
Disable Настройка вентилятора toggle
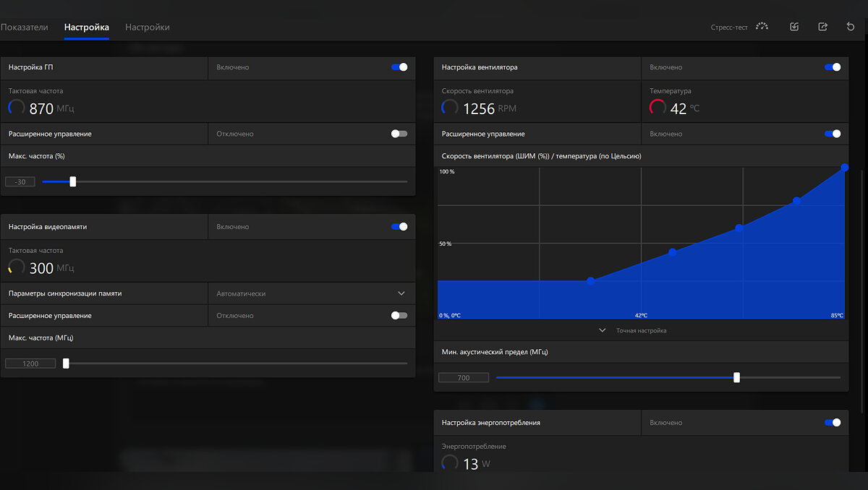click(833, 67)
